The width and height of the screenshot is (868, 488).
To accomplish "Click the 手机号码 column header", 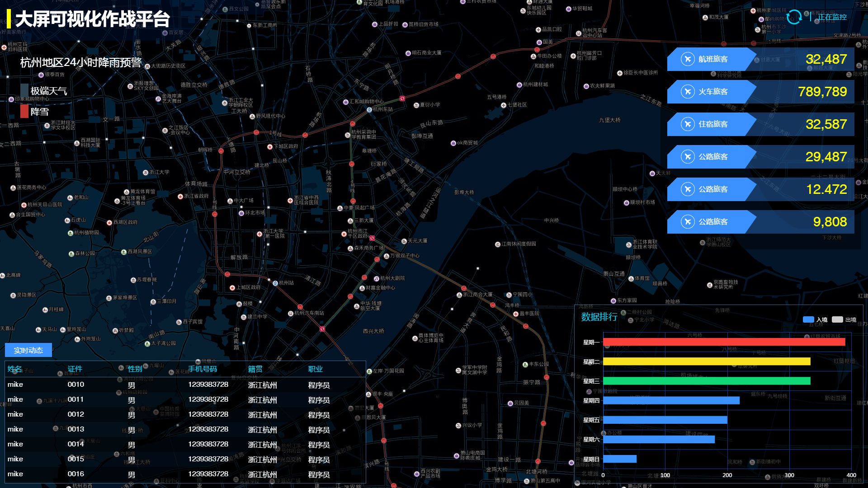I will [203, 369].
